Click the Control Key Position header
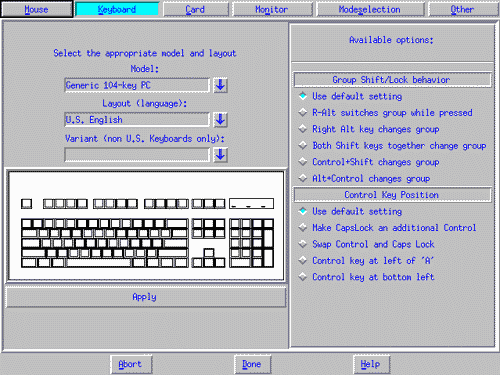The image size is (500, 375). [x=392, y=195]
